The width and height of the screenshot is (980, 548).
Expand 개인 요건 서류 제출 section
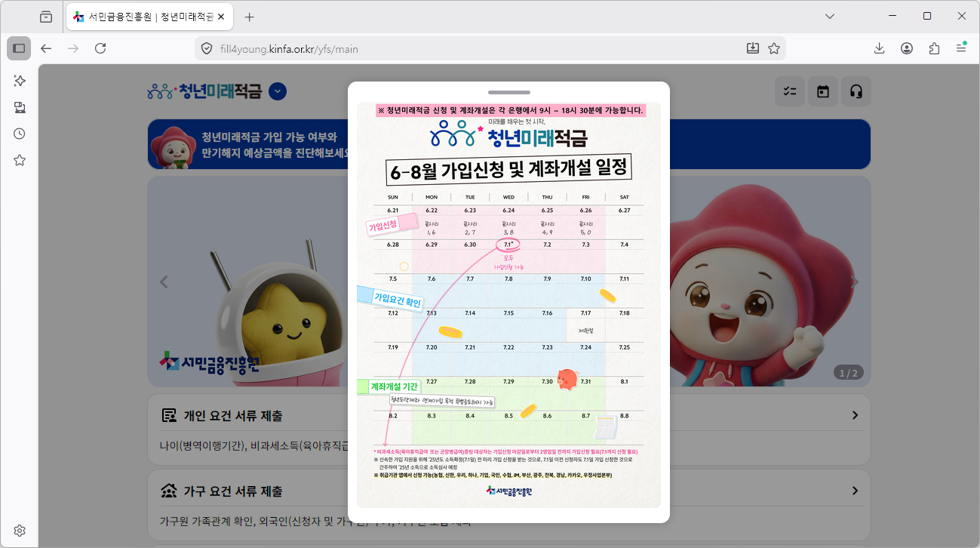(855, 415)
